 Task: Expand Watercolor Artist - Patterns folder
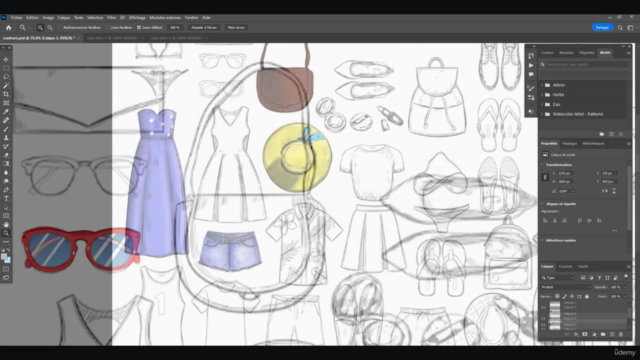click(542, 114)
